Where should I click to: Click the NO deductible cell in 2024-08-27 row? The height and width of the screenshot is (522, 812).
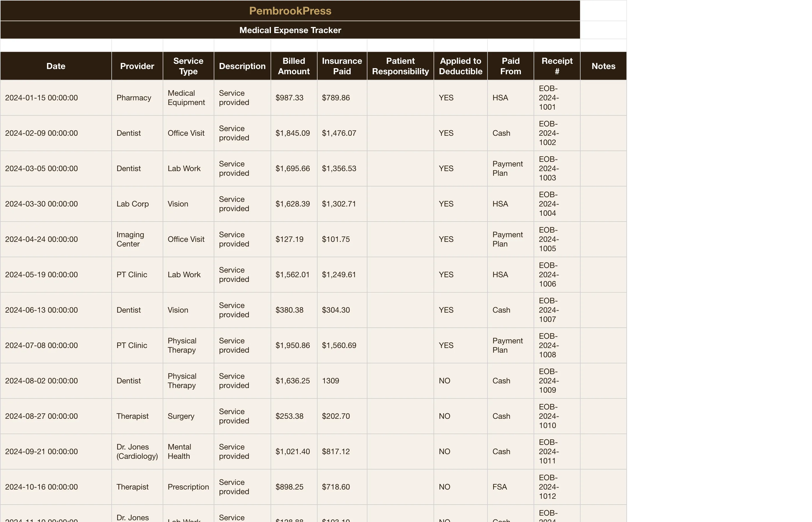[461, 416]
